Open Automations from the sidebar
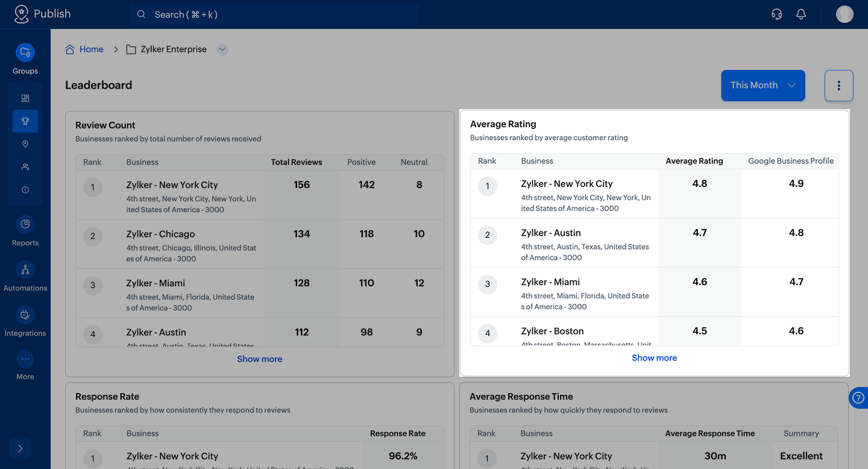 25,269
